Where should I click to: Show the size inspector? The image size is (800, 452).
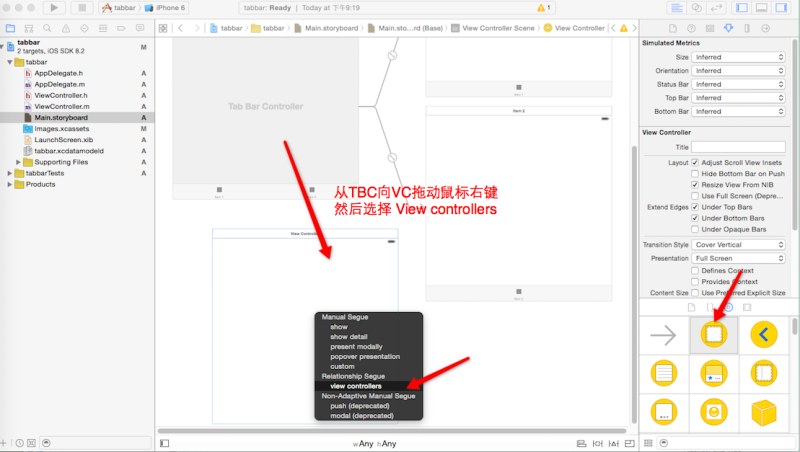click(x=747, y=29)
